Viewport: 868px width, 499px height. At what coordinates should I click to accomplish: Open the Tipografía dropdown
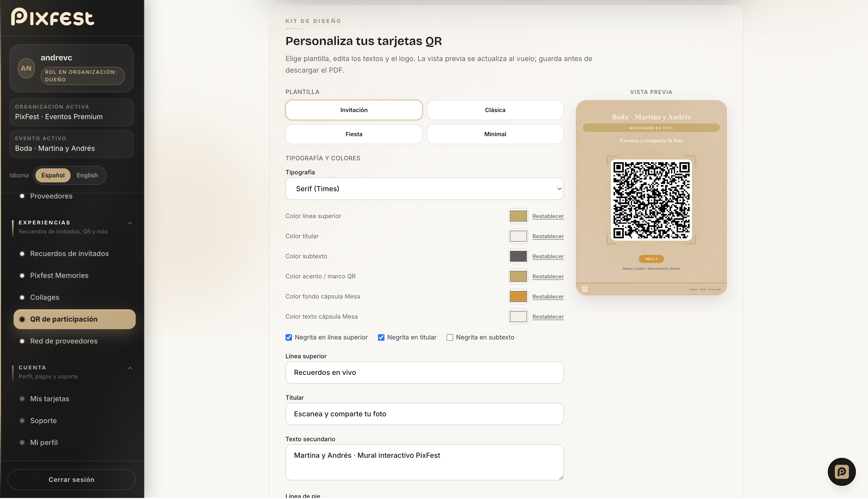424,188
